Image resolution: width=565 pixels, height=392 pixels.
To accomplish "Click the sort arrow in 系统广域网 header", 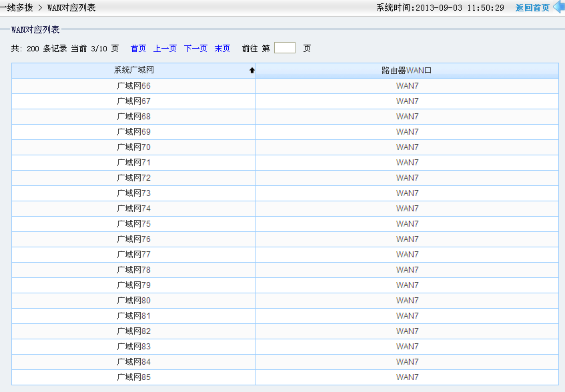I will point(251,71).
